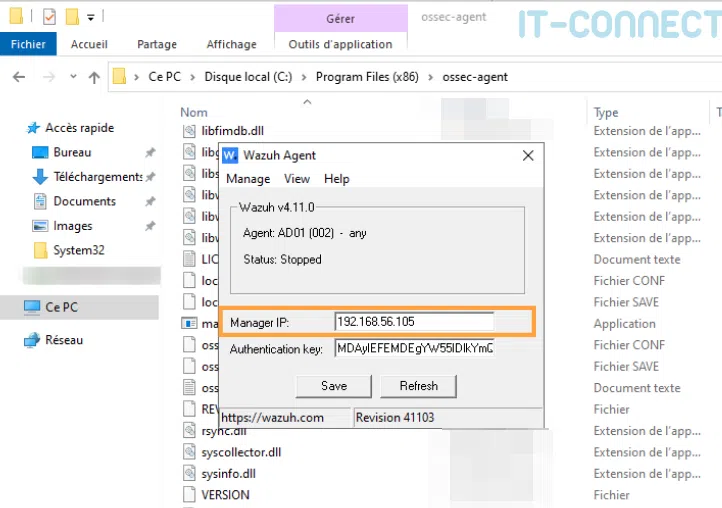Viewport: 722px width, 508px height.
Task: Click the Agent: AD01 (002) text
Action: (288, 233)
